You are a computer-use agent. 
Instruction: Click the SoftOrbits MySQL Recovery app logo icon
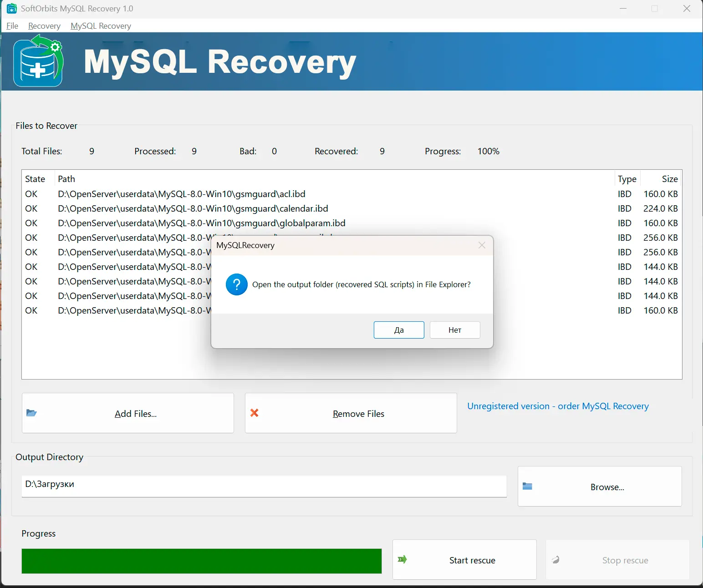[11, 8]
